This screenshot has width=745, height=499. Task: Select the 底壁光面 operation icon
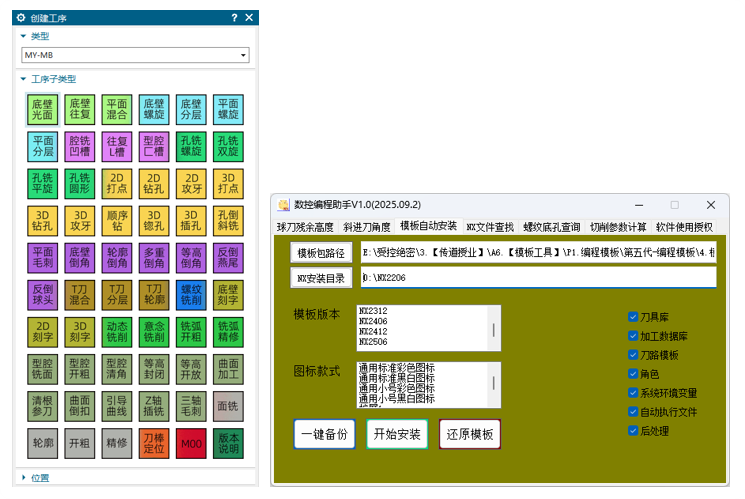point(42,110)
